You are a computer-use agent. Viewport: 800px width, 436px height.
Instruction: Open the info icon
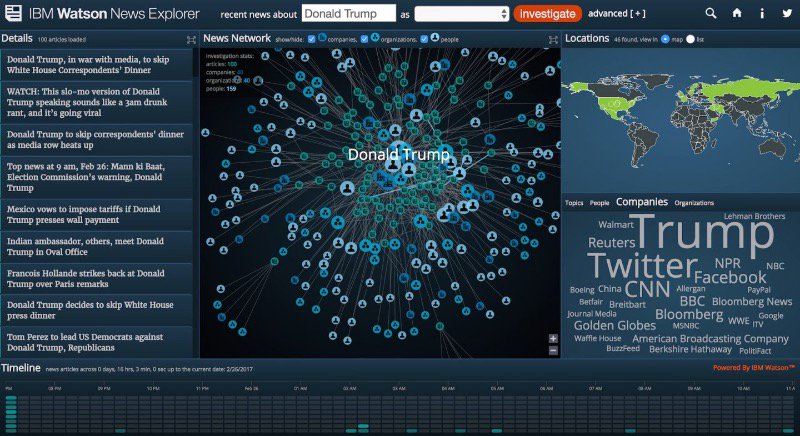click(762, 13)
